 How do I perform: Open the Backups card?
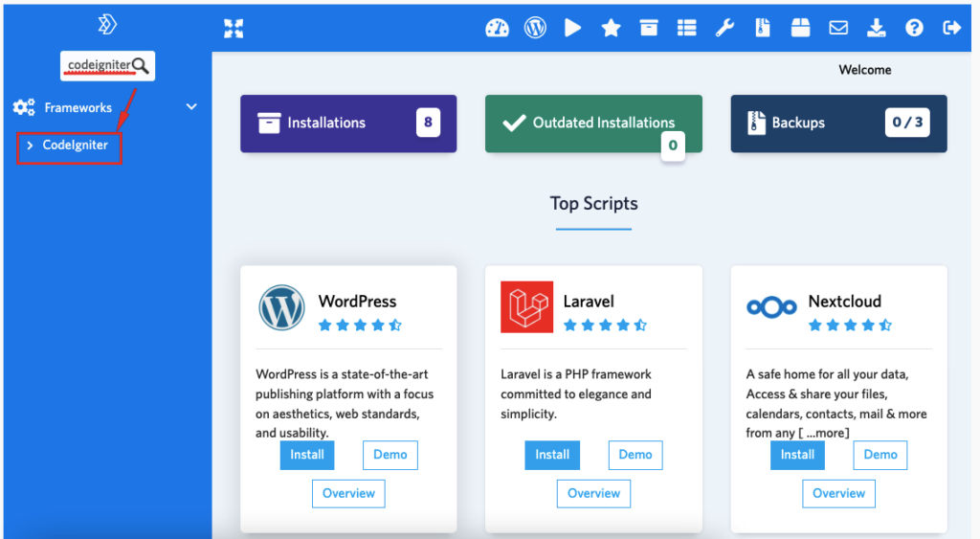point(838,124)
